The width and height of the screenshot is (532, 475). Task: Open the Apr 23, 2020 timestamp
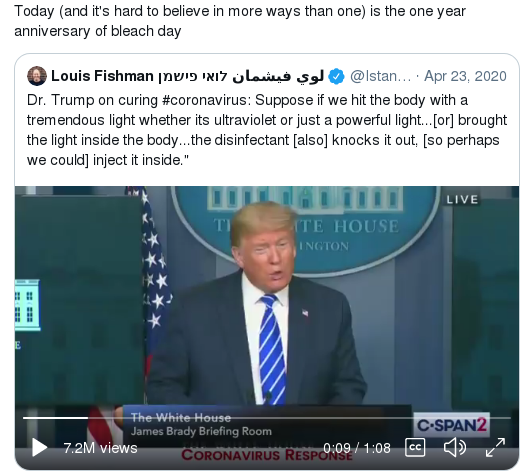tap(466, 76)
